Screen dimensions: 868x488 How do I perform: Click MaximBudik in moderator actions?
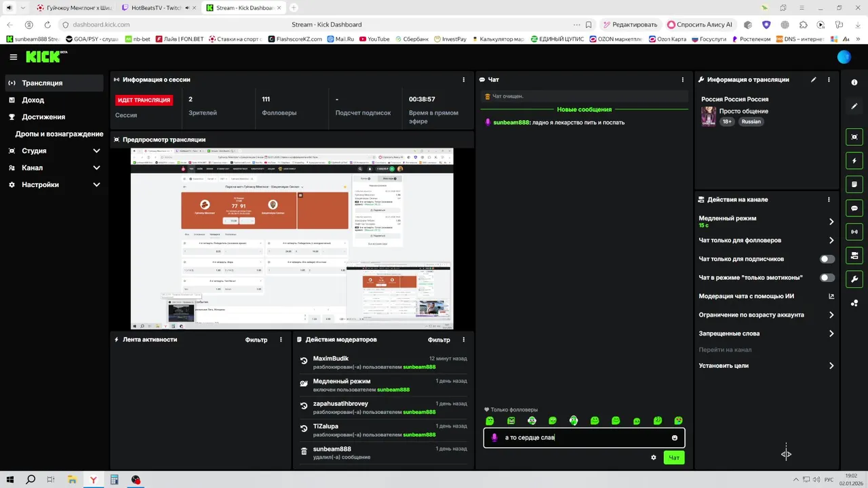pos(331,358)
